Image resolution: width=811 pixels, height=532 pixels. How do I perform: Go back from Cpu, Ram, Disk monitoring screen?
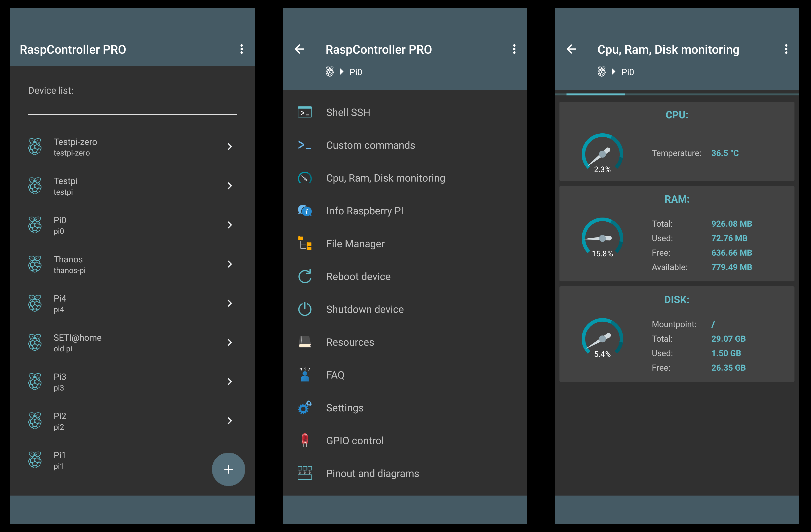coord(571,49)
